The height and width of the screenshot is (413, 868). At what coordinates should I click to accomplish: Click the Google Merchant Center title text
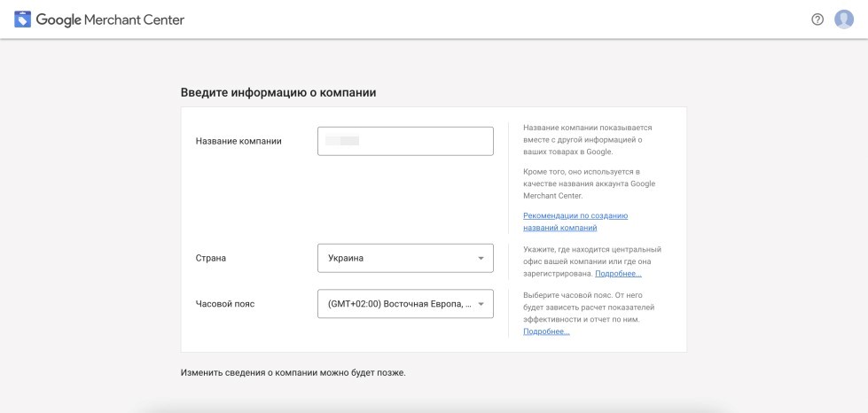(x=111, y=19)
